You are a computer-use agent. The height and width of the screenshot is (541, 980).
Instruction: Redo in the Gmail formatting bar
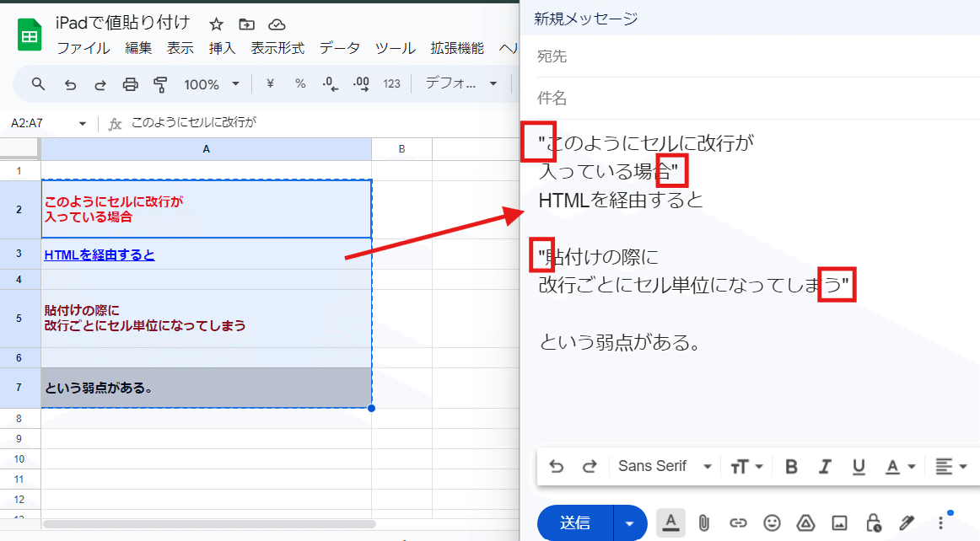(x=590, y=467)
